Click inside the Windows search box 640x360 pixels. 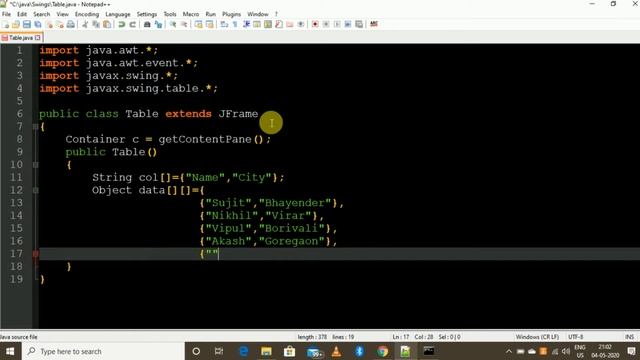click(x=102, y=351)
